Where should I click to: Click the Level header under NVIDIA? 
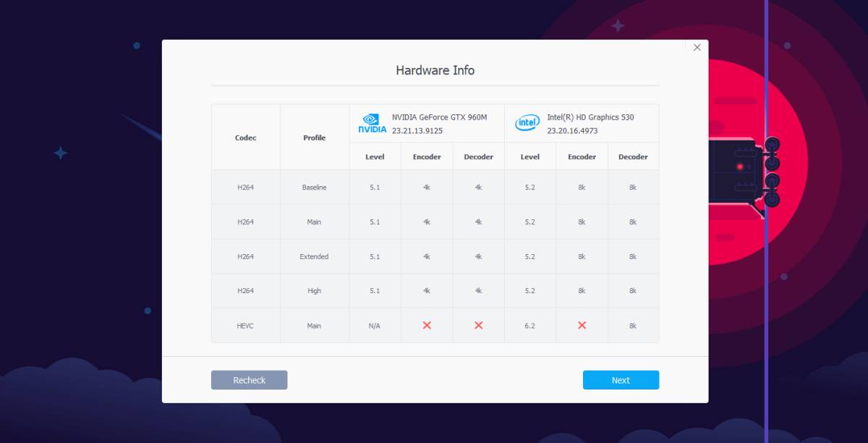point(375,156)
